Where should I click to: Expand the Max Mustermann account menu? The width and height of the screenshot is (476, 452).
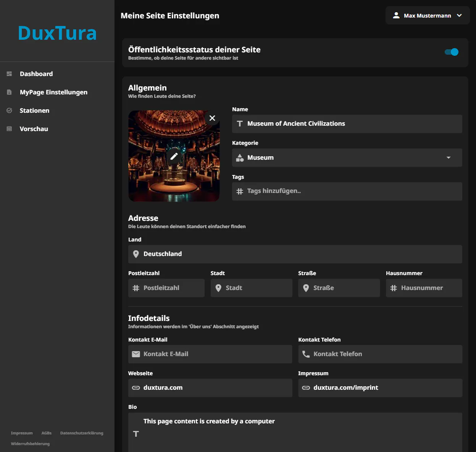428,15
